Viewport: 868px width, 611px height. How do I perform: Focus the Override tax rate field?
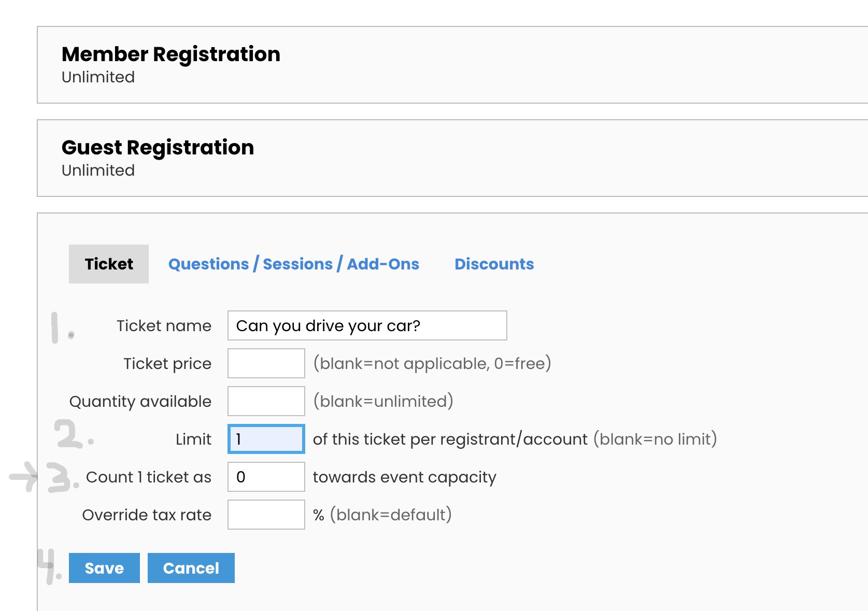click(266, 515)
